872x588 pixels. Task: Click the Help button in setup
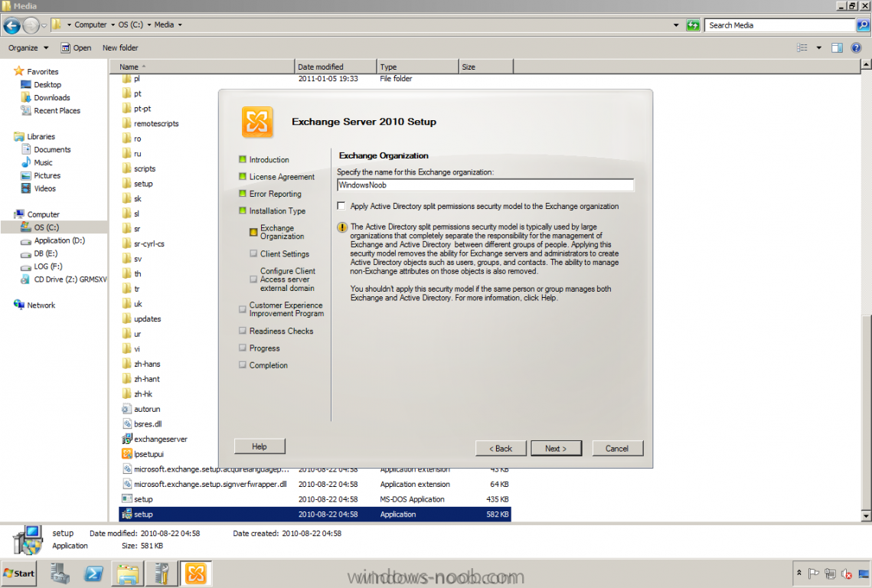tap(260, 446)
